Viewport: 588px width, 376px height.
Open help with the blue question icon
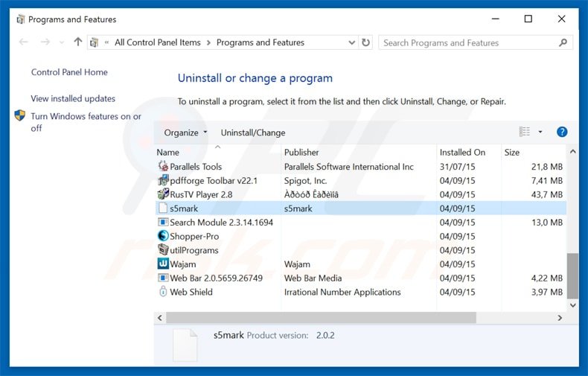click(562, 132)
